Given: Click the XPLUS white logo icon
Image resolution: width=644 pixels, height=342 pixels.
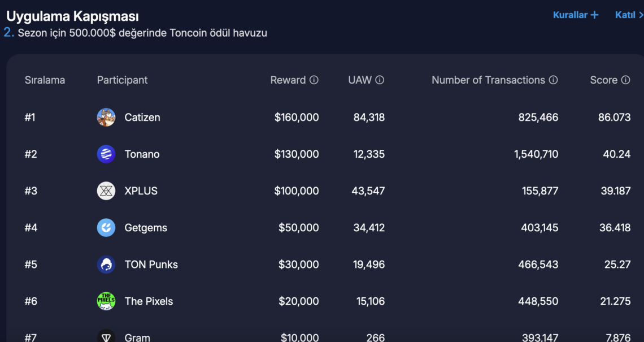Looking at the screenshot, I should point(106,191).
